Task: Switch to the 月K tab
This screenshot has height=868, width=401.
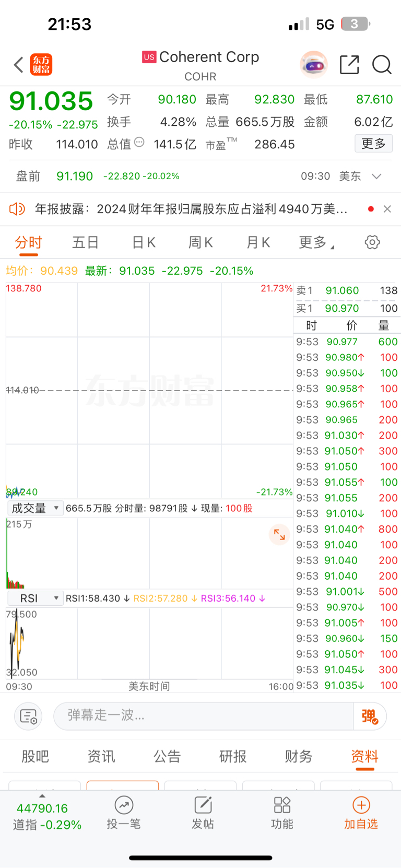Action: [x=258, y=243]
